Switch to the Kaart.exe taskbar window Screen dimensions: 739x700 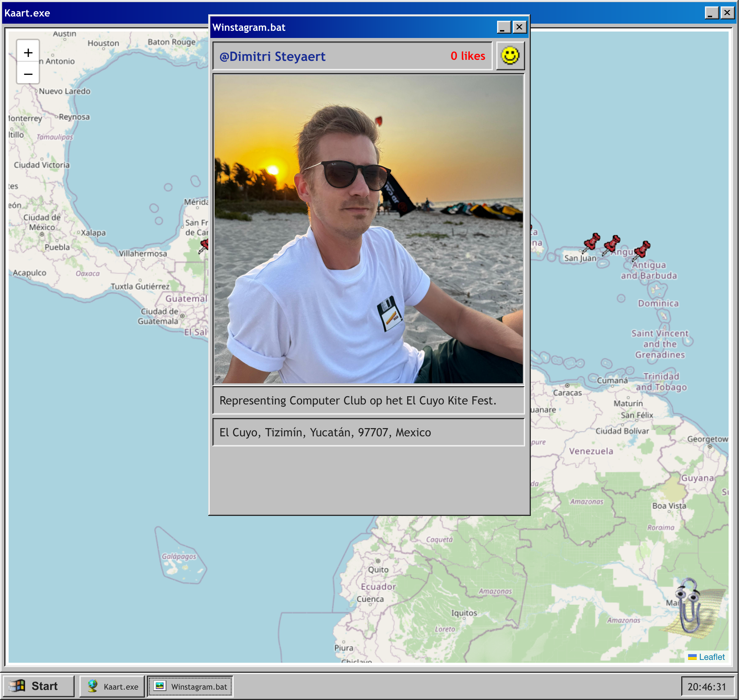coord(112,686)
